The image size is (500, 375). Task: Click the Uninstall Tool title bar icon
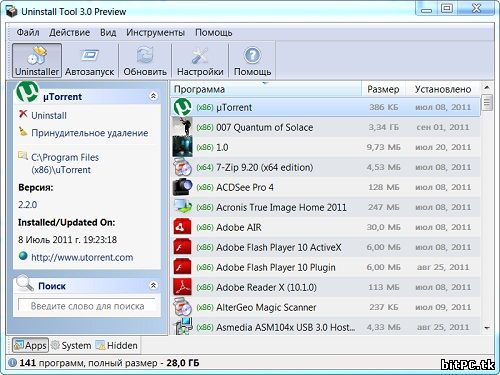[11, 11]
